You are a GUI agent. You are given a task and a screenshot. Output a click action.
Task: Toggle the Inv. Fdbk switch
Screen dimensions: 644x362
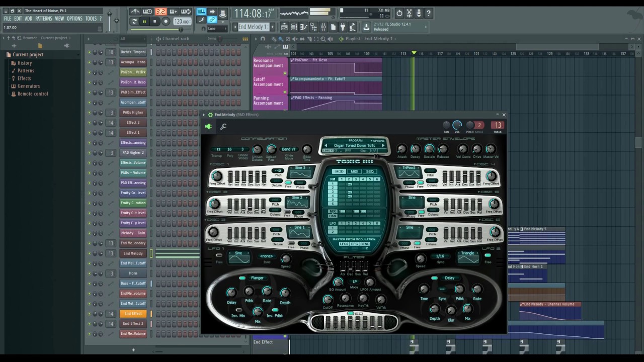pos(275,310)
